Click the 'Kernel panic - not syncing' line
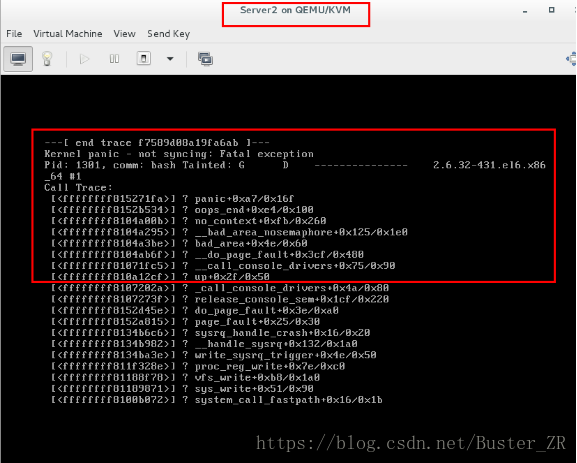The image size is (577, 463). (x=179, y=154)
